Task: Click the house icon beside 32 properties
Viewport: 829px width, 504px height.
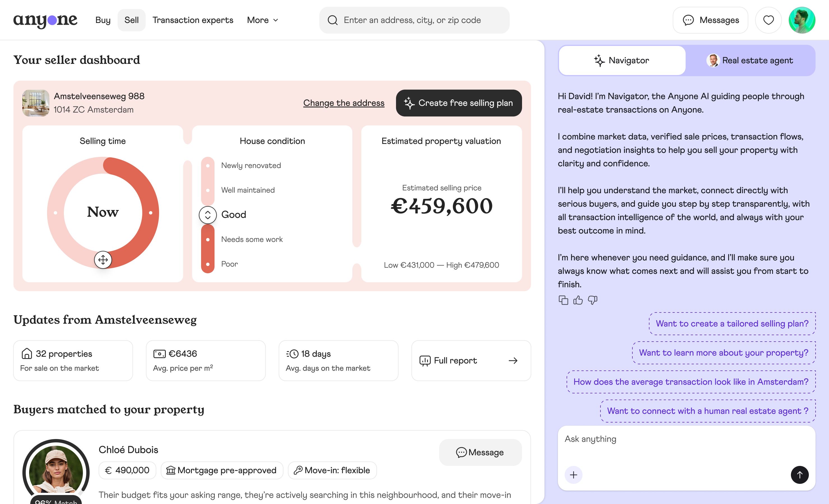Action: 27,354
